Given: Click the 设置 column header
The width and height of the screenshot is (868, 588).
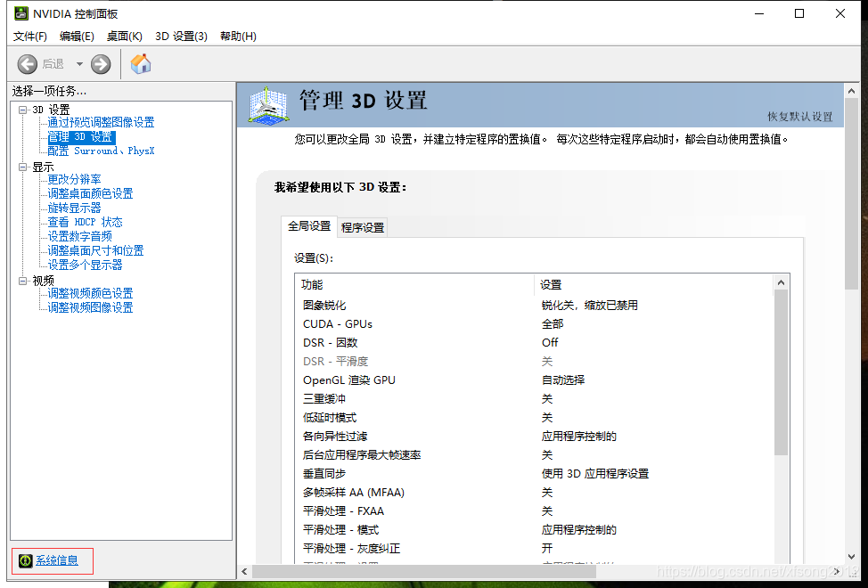Looking at the screenshot, I should 653,284.
